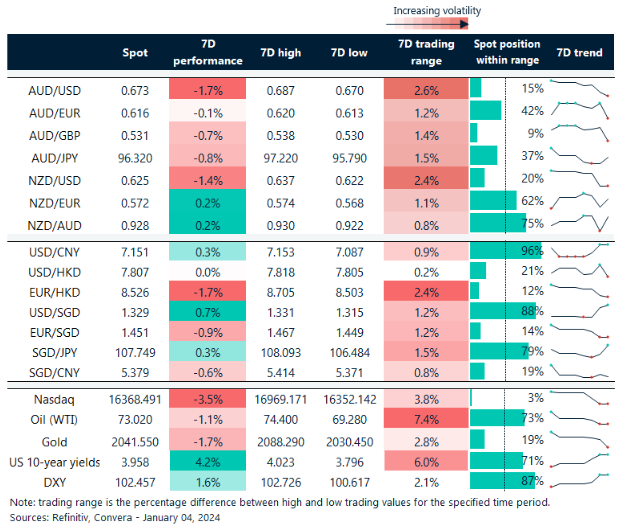Click the SGD/JPY 7D trend sparkline
The image size is (622, 526).
(x=579, y=350)
